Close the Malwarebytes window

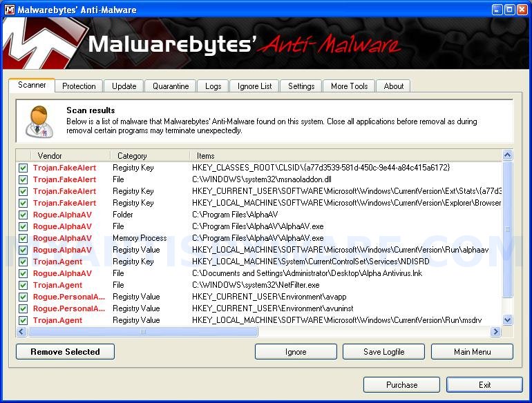pos(522,10)
